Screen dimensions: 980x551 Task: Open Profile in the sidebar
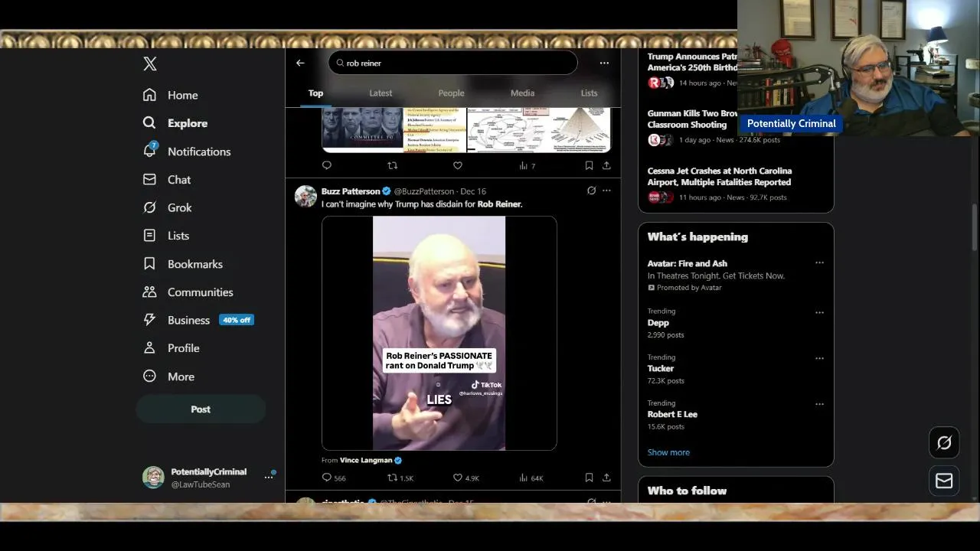[171, 348]
